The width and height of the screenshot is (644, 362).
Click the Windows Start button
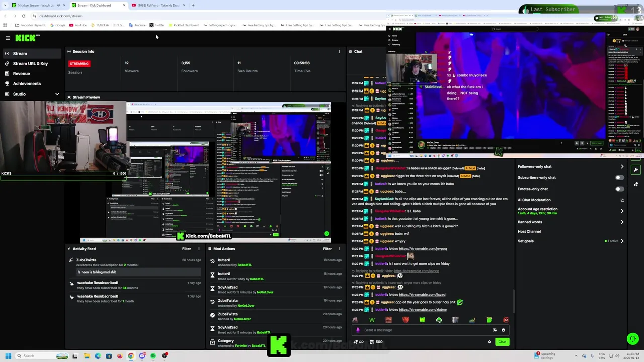(x=8, y=356)
